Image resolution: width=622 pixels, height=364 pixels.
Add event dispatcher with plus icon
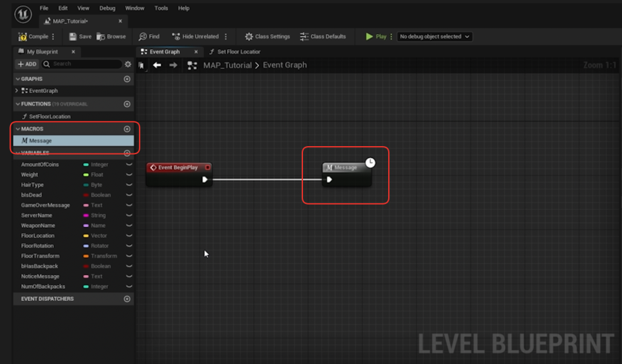tap(127, 299)
